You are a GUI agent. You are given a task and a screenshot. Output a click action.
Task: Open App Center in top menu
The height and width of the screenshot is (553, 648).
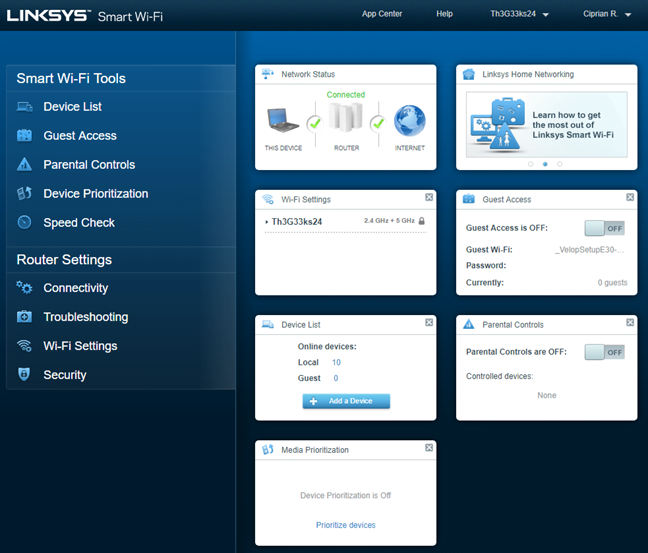[x=382, y=14]
